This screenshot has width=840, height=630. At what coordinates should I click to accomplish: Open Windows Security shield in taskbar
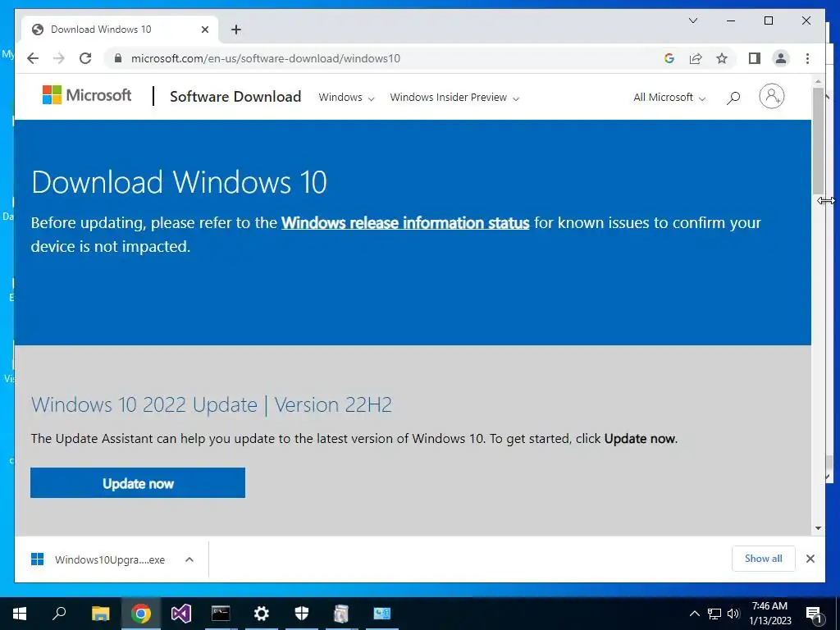pyautogui.click(x=302, y=614)
